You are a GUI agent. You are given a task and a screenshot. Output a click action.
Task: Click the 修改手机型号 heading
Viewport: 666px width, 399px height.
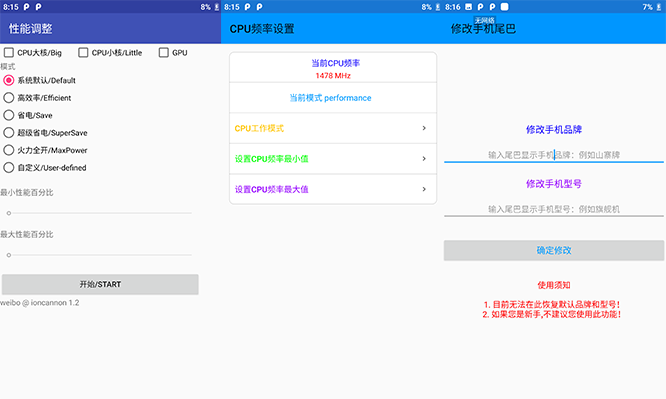click(554, 184)
